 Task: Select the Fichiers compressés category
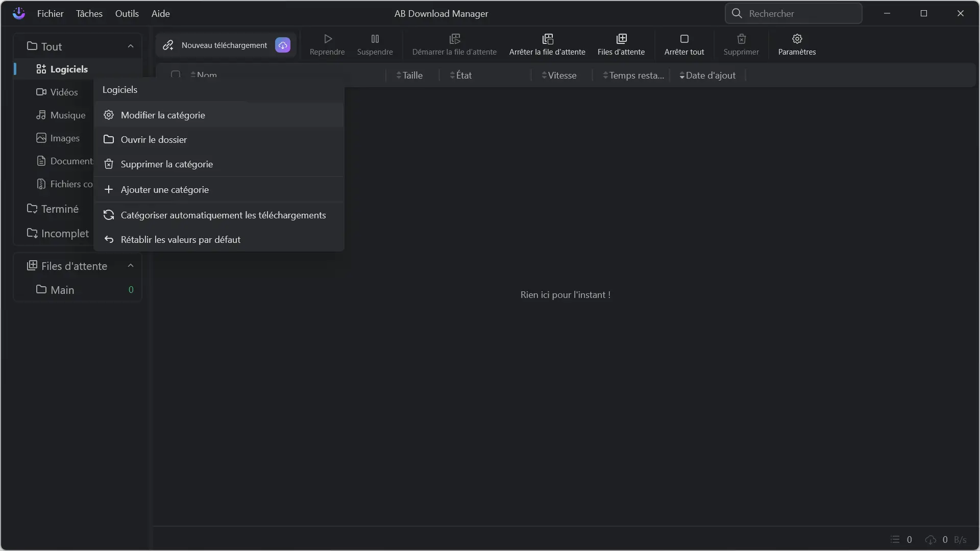64,184
